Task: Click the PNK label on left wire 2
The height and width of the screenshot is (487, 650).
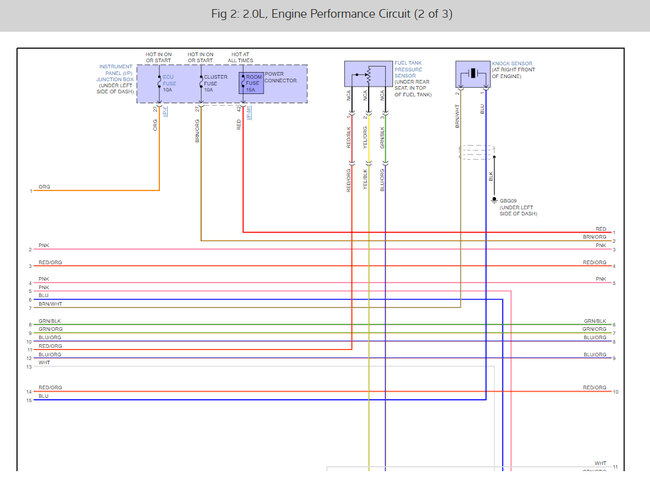Action: [44, 245]
